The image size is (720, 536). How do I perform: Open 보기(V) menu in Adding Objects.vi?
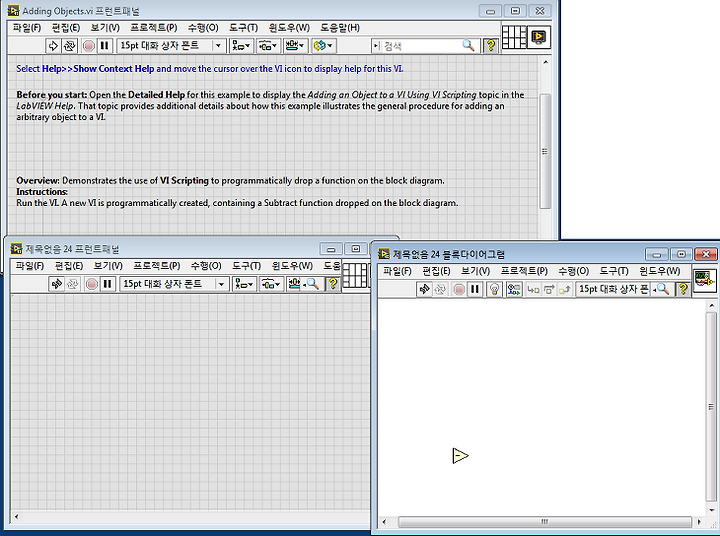click(x=105, y=28)
